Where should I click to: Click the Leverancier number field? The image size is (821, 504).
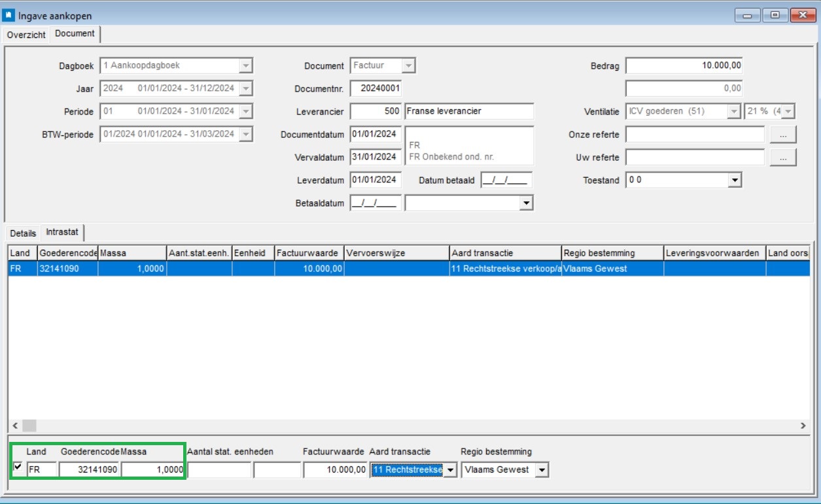(x=376, y=112)
